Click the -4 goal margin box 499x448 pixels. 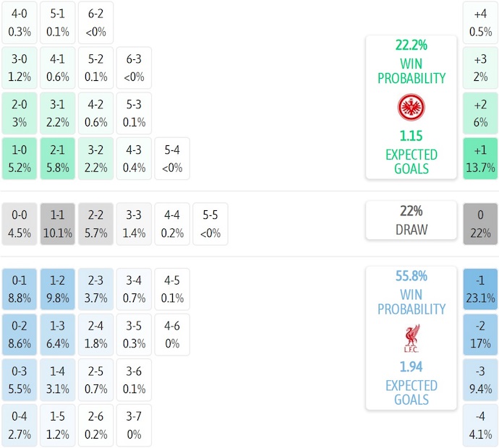[x=480, y=426]
